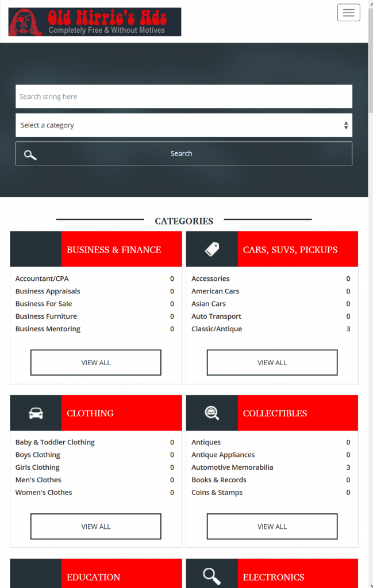The height and width of the screenshot is (588, 373).
Task: Open the Clothing category heading
Action: pos(90,413)
